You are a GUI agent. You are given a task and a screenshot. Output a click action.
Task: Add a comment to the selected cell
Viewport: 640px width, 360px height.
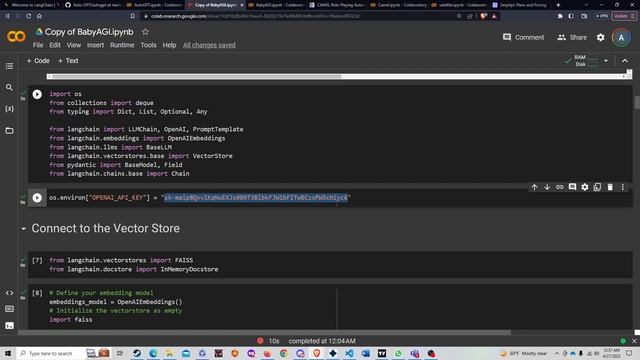coord(572,187)
